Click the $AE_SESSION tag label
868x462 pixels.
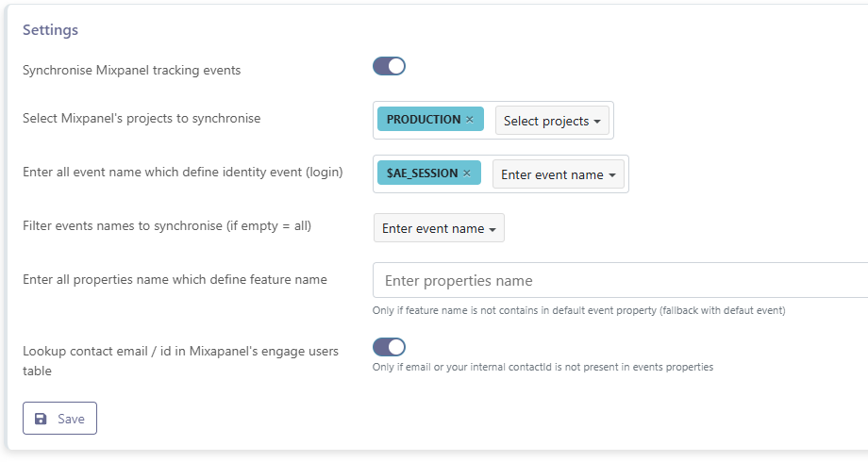point(422,173)
